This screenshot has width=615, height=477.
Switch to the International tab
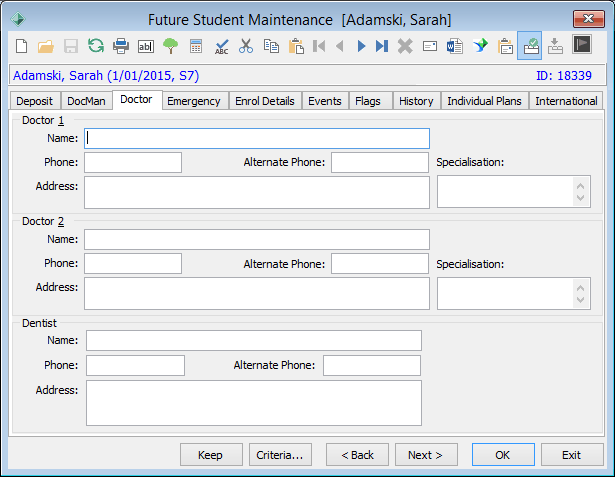point(566,101)
